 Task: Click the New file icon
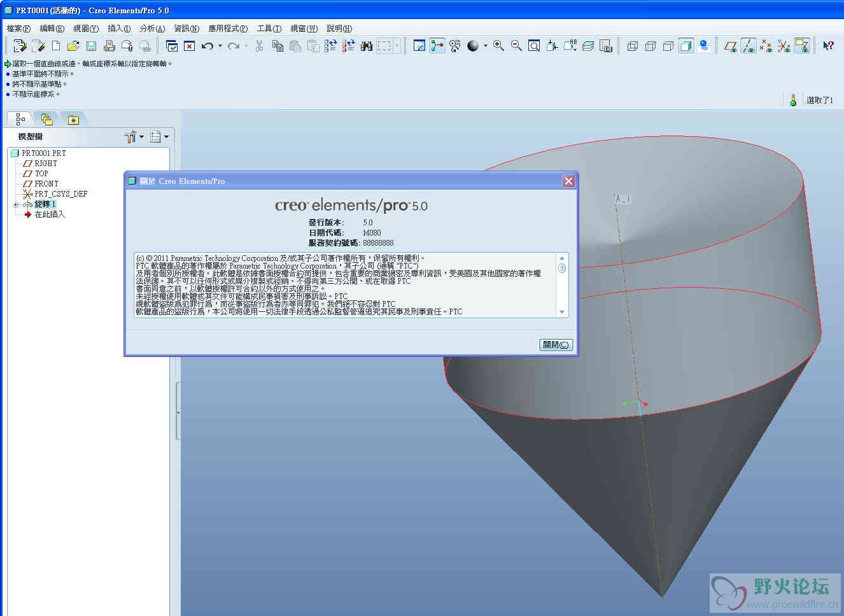pos(56,46)
